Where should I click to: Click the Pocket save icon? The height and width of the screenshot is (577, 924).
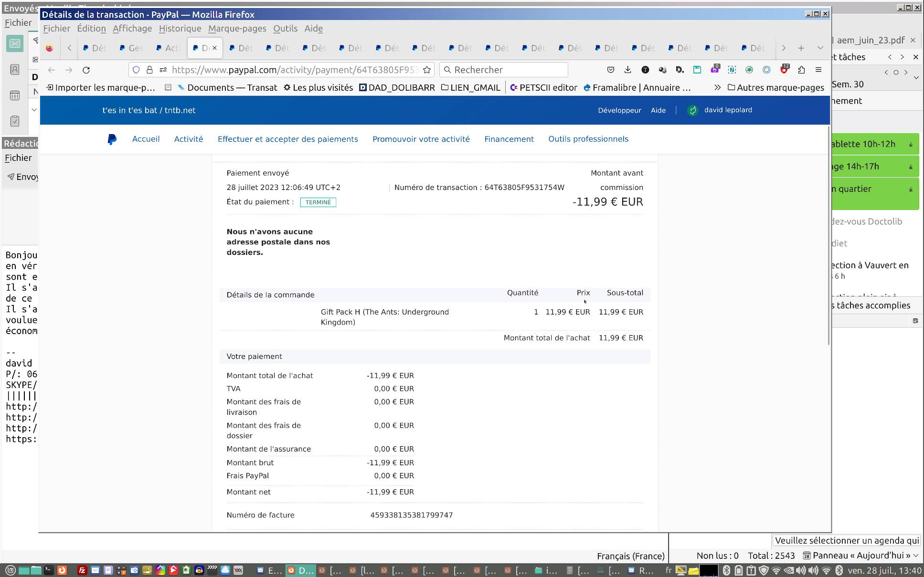pyautogui.click(x=610, y=70)
